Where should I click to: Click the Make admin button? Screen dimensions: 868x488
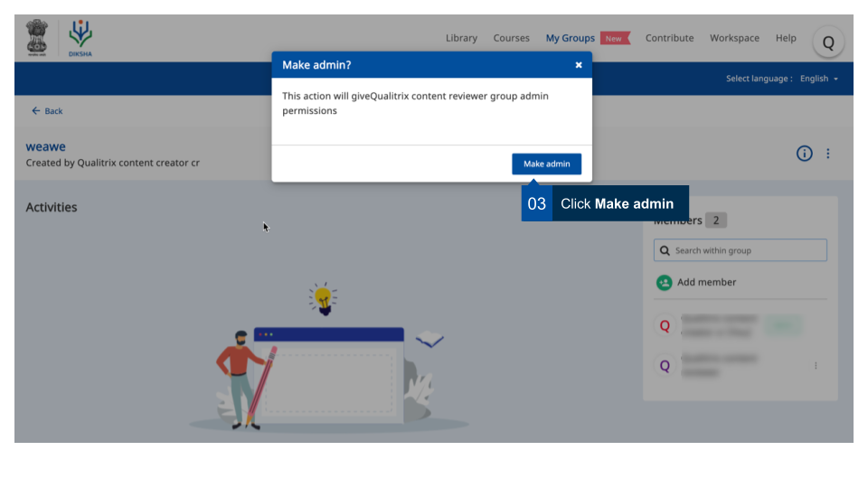tap(546, 164)
